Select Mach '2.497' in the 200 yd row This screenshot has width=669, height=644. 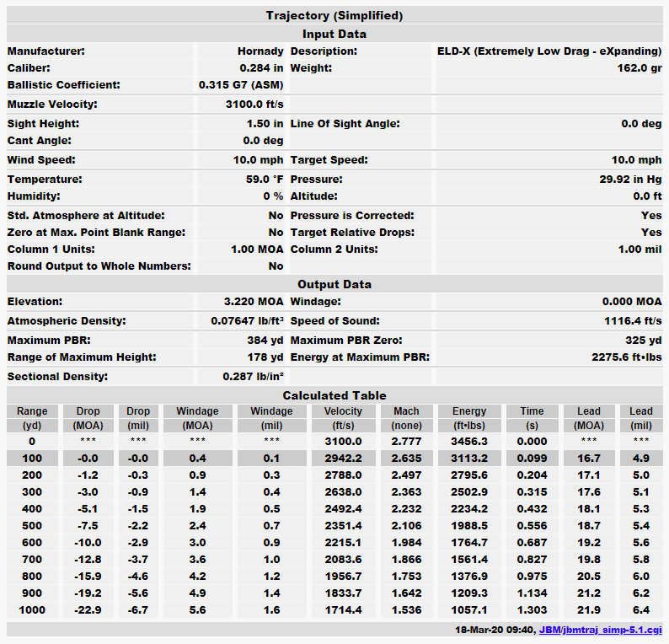click(406, 475)
